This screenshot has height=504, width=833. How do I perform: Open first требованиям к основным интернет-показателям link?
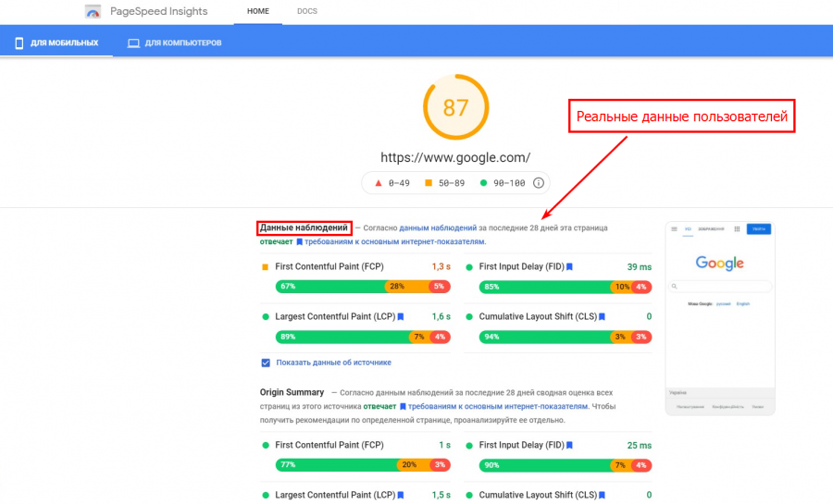point(394,241)
